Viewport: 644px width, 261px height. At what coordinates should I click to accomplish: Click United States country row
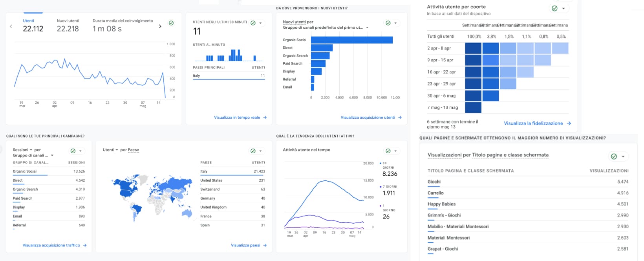(x=232, y=180)
